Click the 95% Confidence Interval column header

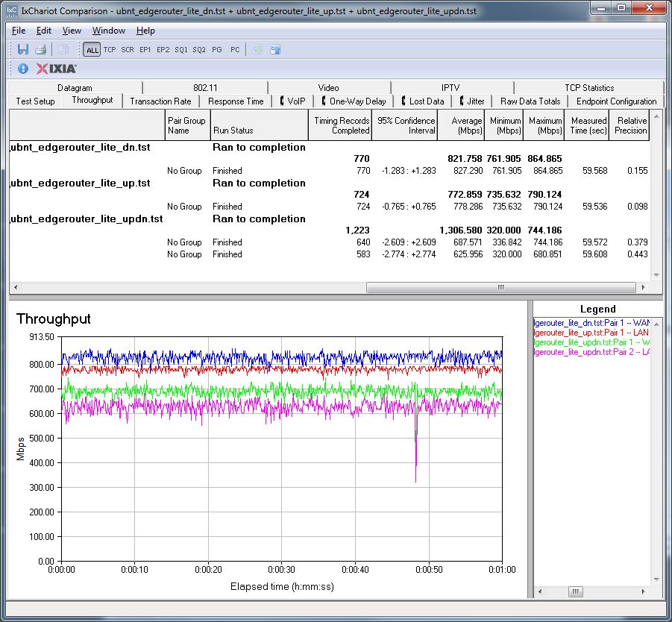[x=404, y=125]
